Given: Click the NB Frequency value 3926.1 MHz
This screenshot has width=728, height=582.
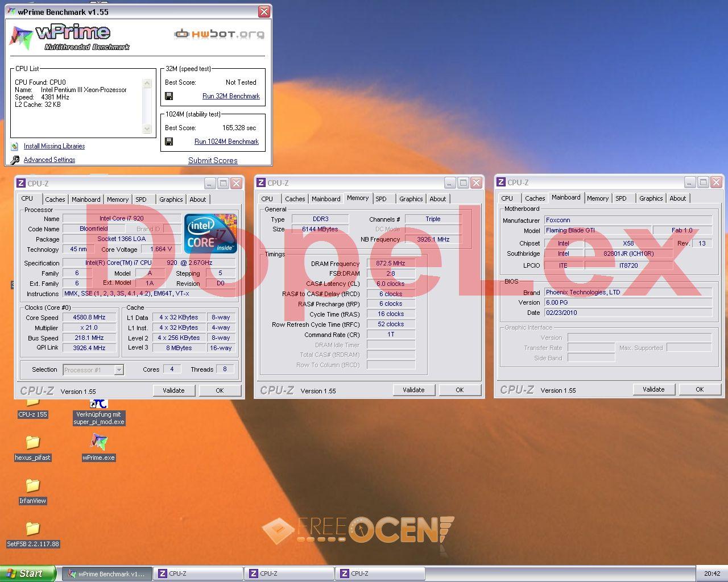Looking at the screenshot, I should pos(433,239).
